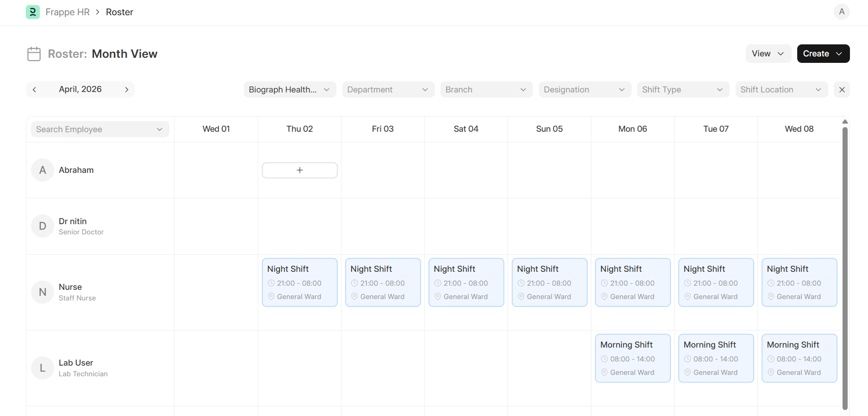Clear filters with the X icon
The width and height of the screenshot is (868, 416).
tap(842, 90)
